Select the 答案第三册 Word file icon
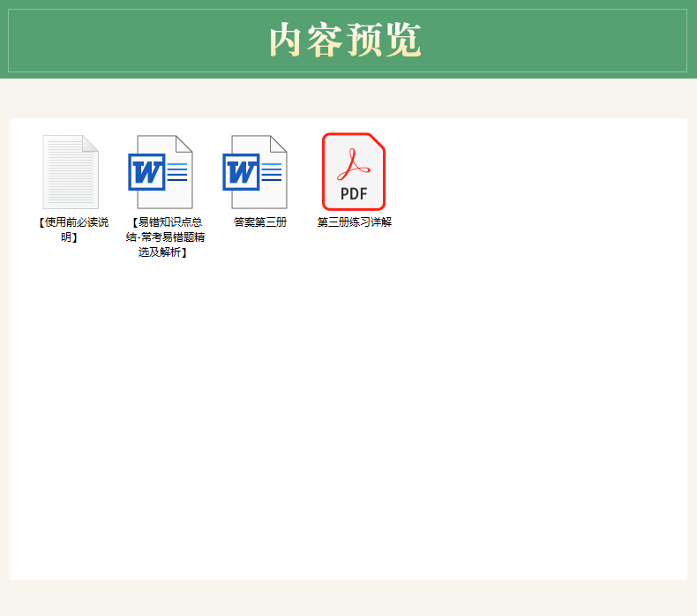This screenshot has height=616, width=697. 255,172
